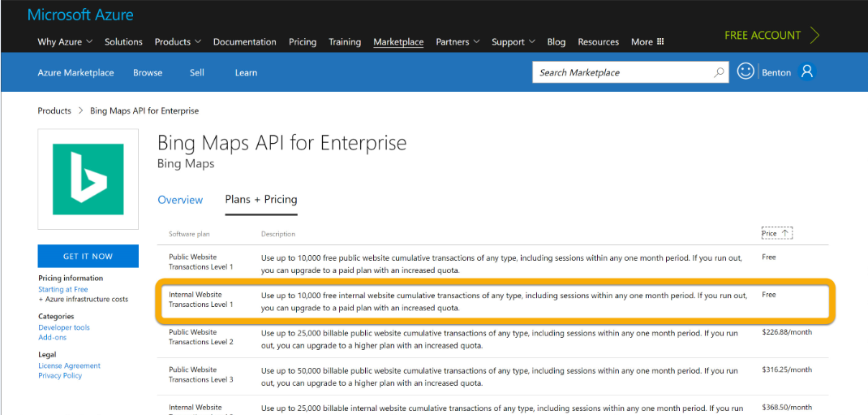The width and height of the screenshot is (868, 415).
Task: Open Solutions in the top navigation
Action: 123,42
